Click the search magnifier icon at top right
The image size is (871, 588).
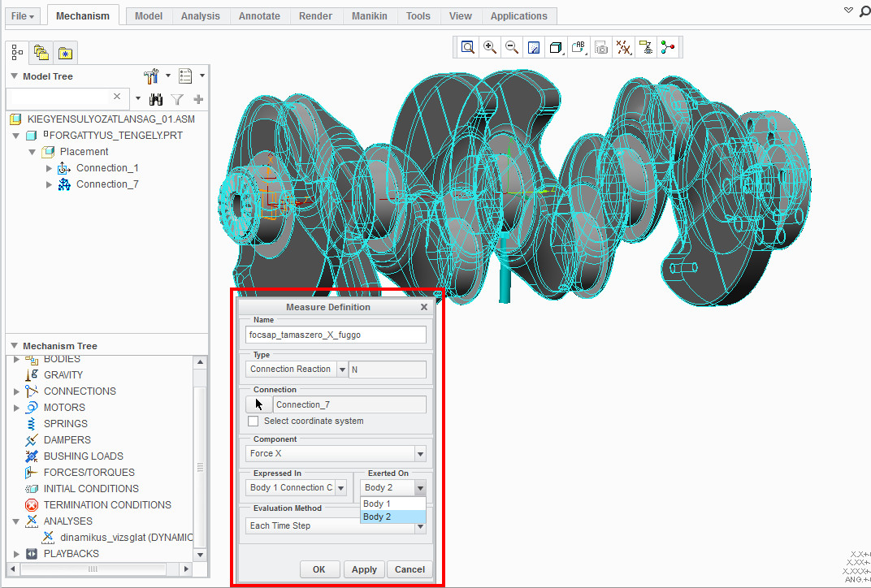click(x=864, y=11)
